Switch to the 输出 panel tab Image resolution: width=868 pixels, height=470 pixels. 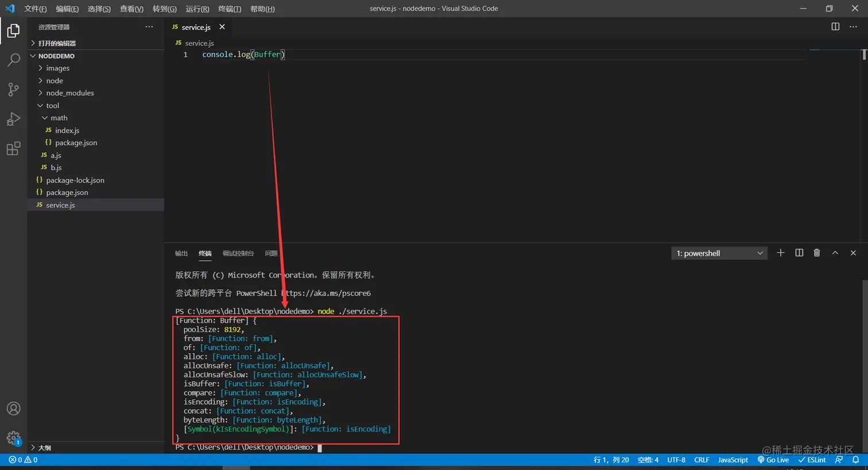coord(181,253)
